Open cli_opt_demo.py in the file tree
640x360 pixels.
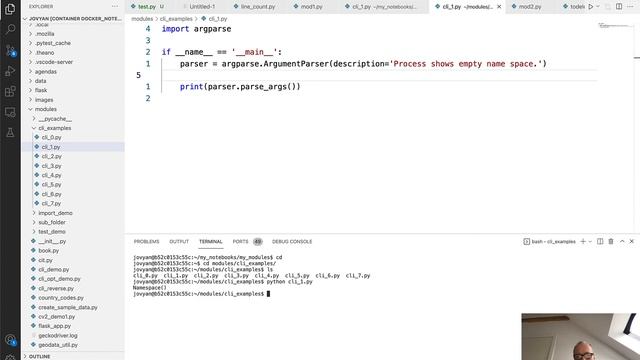tap(60, 279)
